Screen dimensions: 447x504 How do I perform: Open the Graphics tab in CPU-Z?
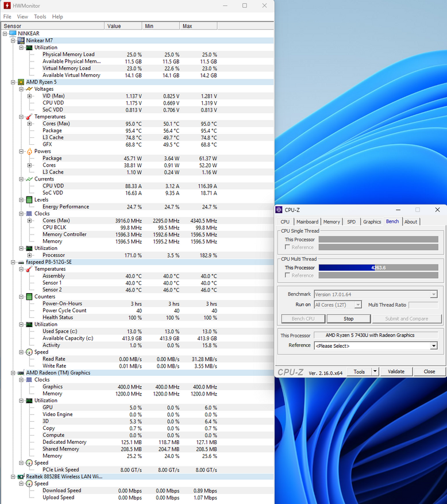372,222
